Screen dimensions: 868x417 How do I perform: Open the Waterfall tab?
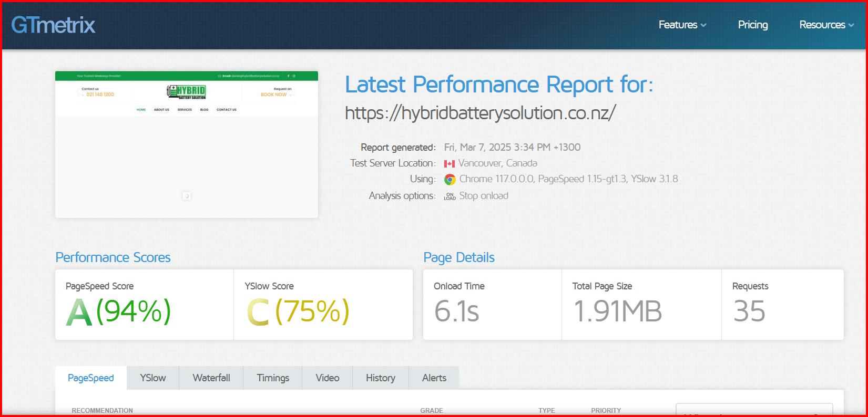[211, 378]
